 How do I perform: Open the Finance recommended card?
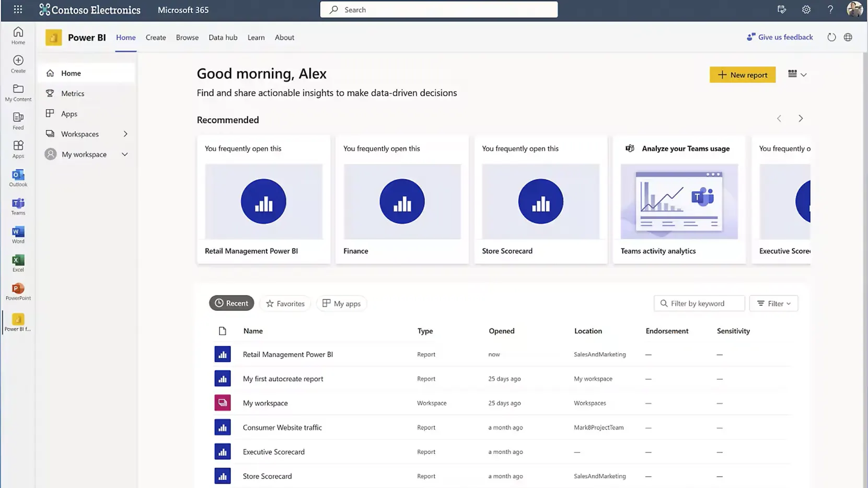click(402, 200)
